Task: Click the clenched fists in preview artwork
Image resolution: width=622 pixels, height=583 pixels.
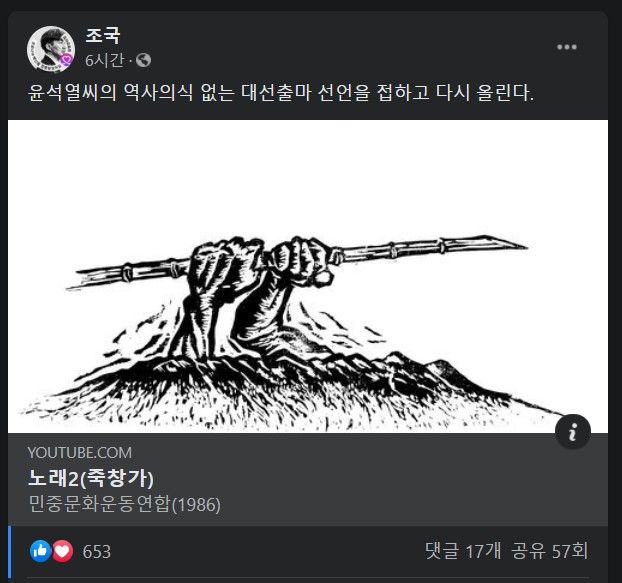Action: [260, 262]
